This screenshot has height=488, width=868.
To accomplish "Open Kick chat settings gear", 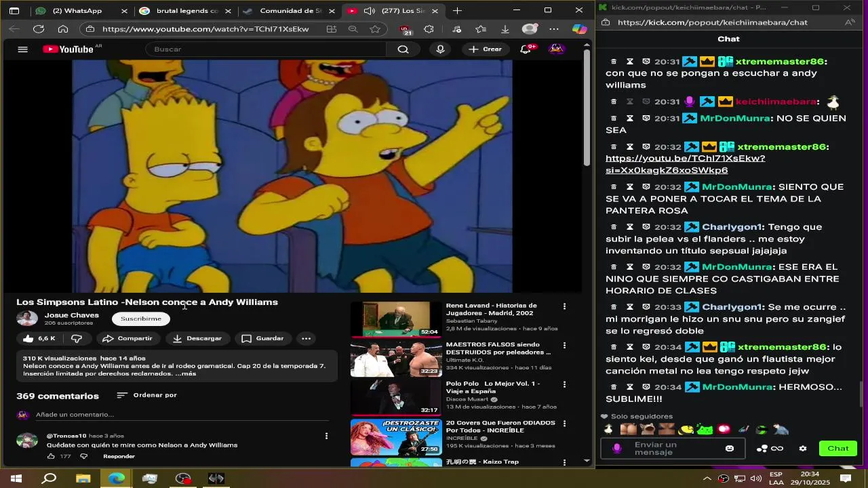I will point(803,449).
